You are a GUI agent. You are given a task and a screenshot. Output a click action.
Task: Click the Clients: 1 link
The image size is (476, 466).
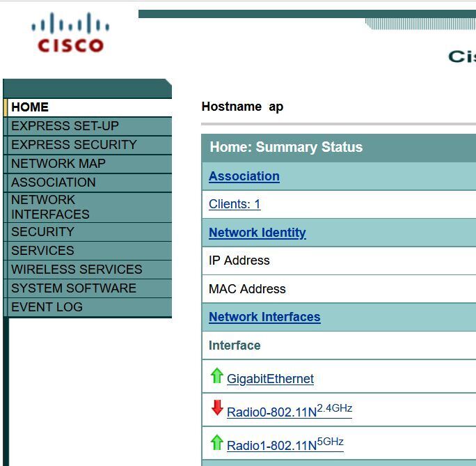click(235, 204)
